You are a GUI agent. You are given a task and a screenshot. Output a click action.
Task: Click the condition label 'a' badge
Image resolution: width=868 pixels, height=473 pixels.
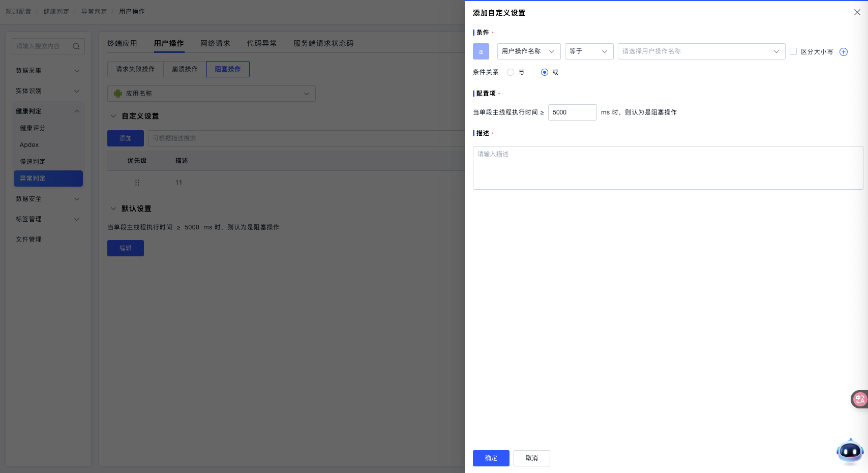coord(481,51)
